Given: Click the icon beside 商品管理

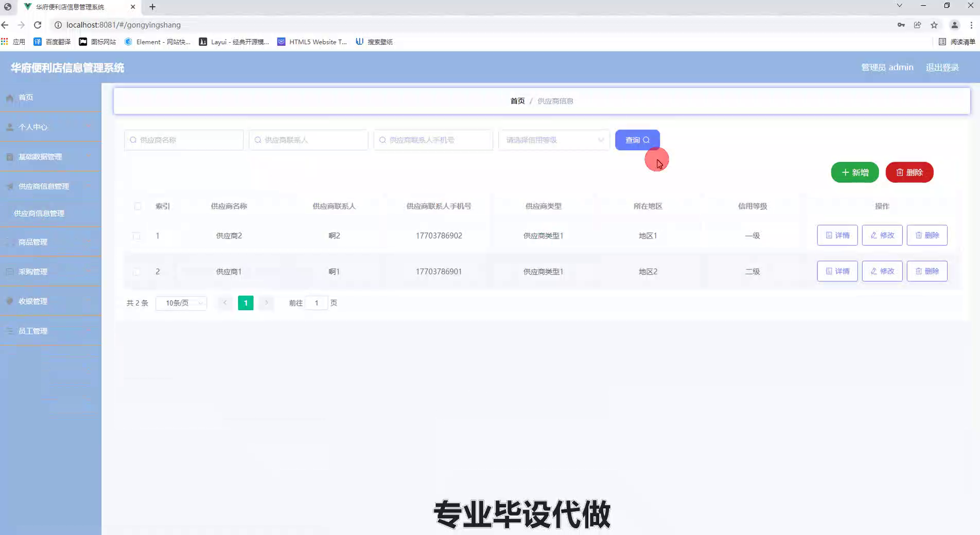Looking at the screenshot, I should (x=10, y=242).
